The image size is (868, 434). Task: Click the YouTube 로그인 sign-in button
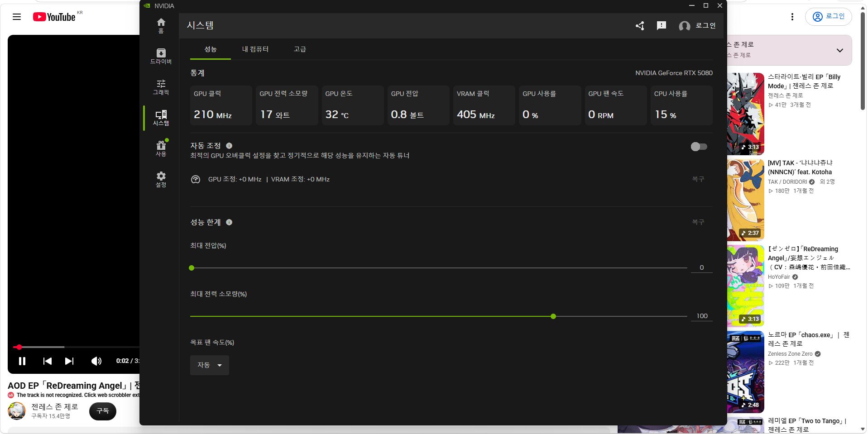[829, 17]
